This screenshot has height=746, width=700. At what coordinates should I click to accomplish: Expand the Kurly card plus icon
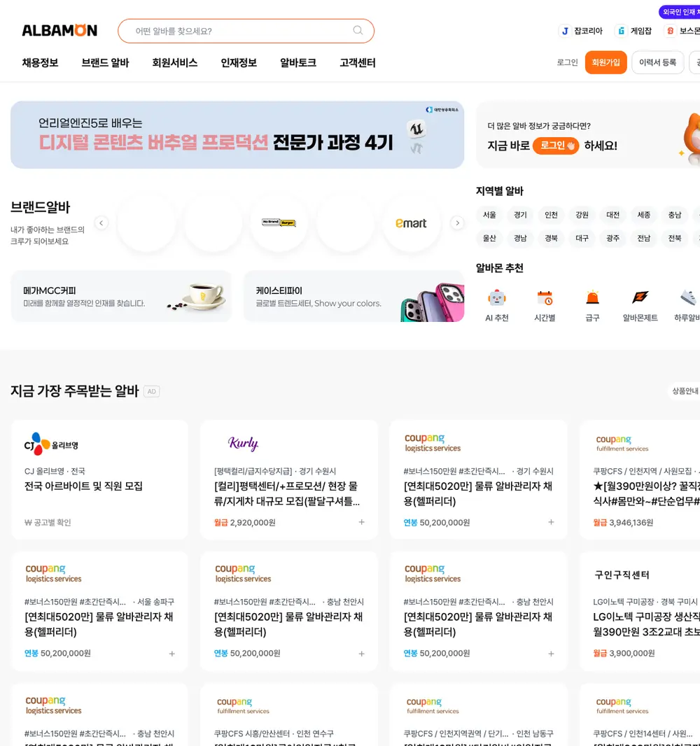coord(362,522)
